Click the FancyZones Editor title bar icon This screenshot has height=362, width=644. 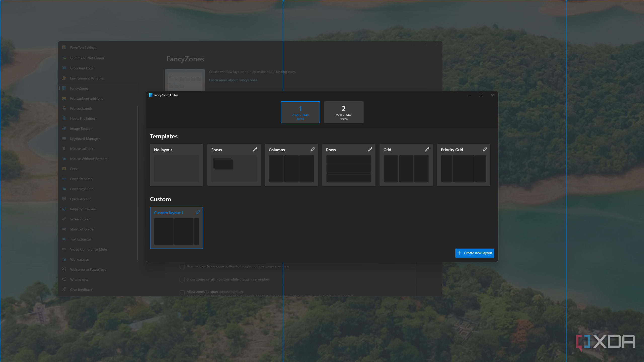tap(150, 95)
